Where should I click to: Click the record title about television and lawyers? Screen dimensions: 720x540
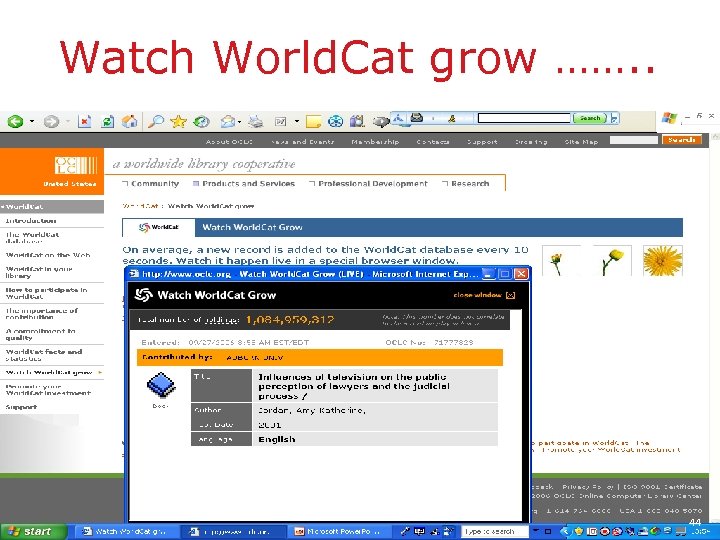pos(354,386)
